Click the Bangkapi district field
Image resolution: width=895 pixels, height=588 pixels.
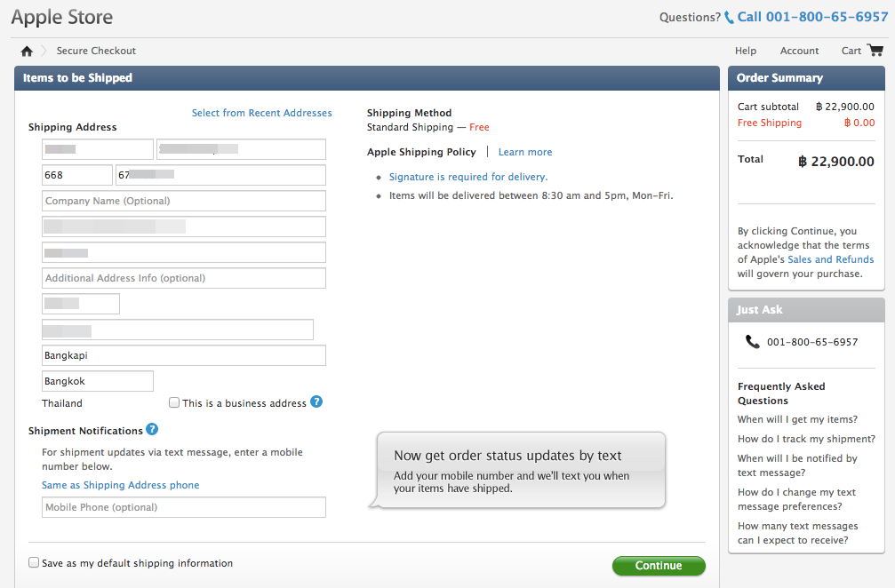click(184, 355)
